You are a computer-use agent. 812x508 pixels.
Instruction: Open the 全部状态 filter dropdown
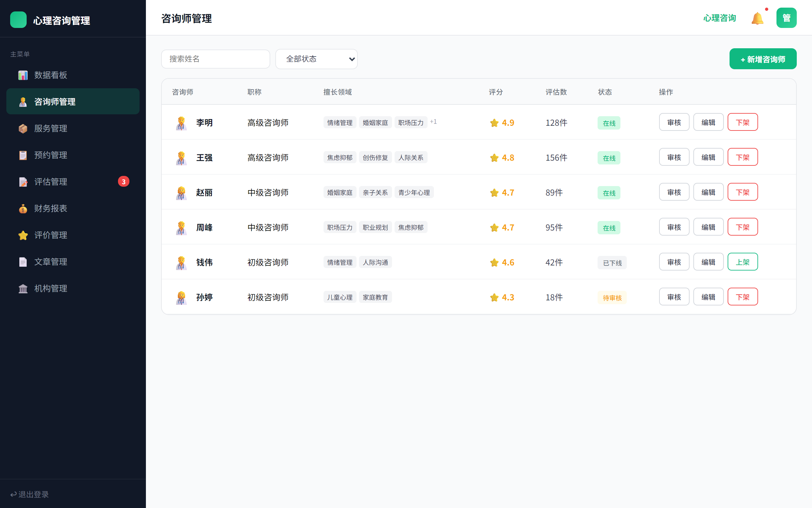tap(317, 59)
